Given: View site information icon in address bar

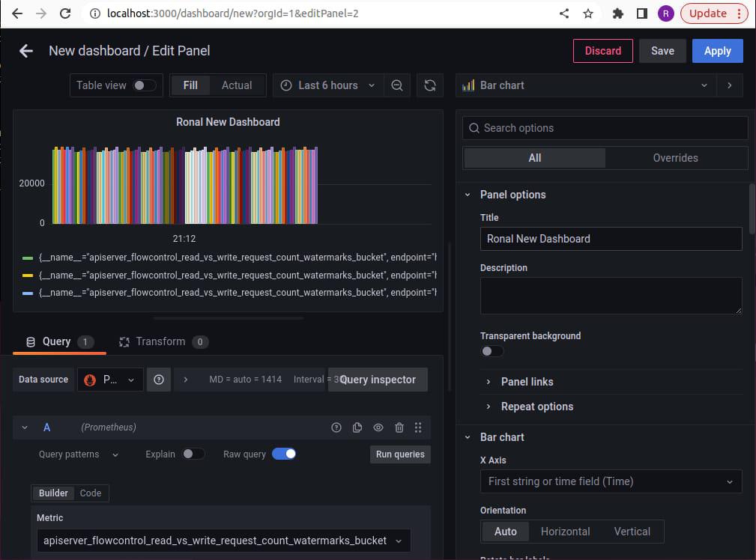Looking at the screenshot, I should pyautogui.click(x=95, y=13).
